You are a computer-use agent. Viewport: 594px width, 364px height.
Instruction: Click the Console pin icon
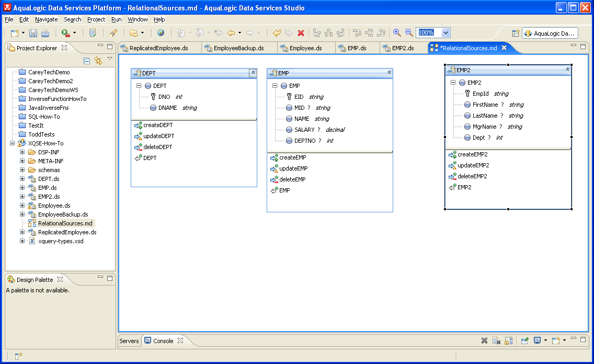[x=524, y=340]
